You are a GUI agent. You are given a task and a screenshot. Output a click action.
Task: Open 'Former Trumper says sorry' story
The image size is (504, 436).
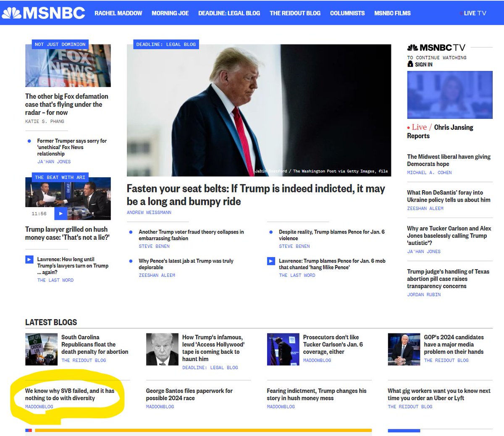(x=72, y=147)
